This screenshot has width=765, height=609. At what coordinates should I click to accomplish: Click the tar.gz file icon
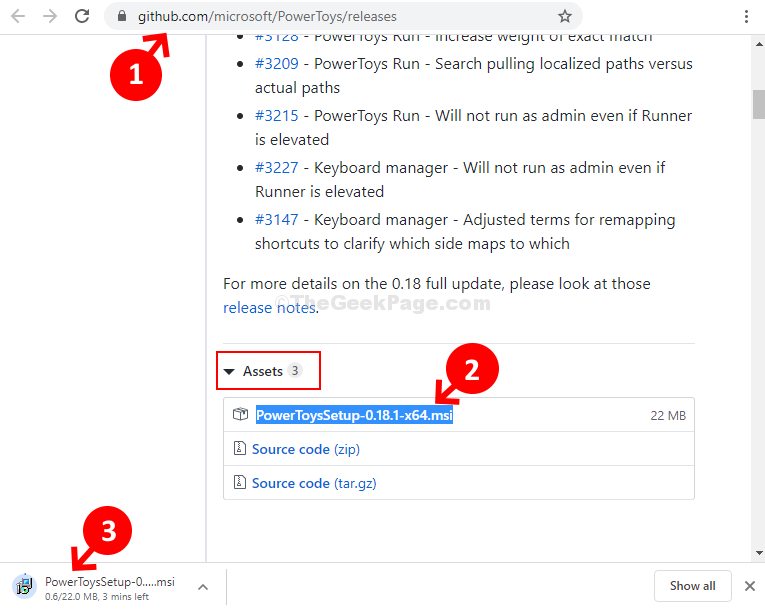pyautogui.click(x=240, y=482)
